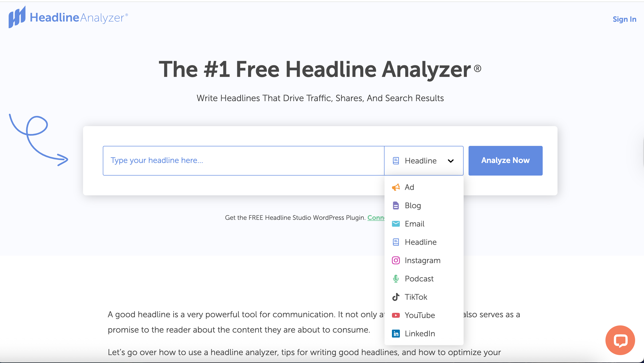Click the Headline Analyzer logo icon

(17, 17)
